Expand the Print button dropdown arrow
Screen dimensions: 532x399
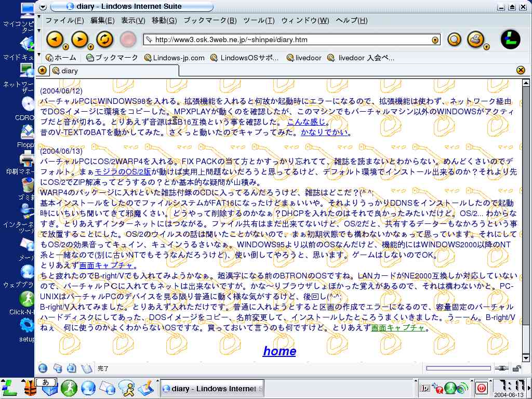(x=487, y=47)
